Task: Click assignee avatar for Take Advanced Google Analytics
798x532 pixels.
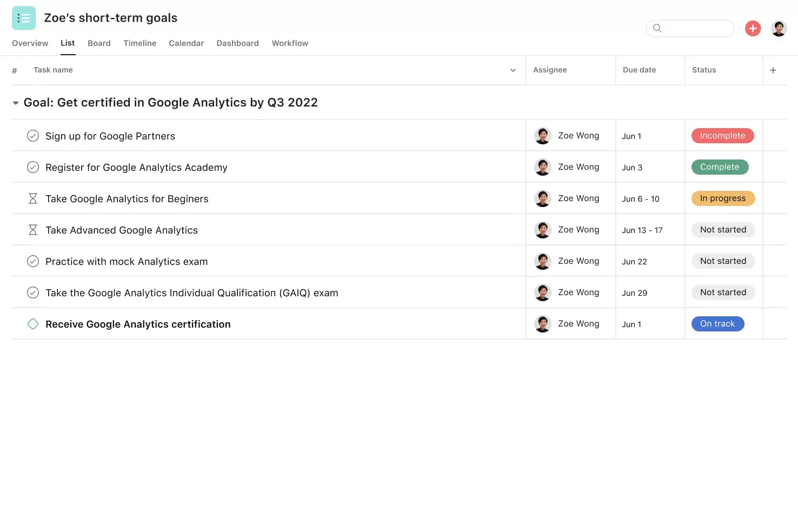Action: click(543, 230)
